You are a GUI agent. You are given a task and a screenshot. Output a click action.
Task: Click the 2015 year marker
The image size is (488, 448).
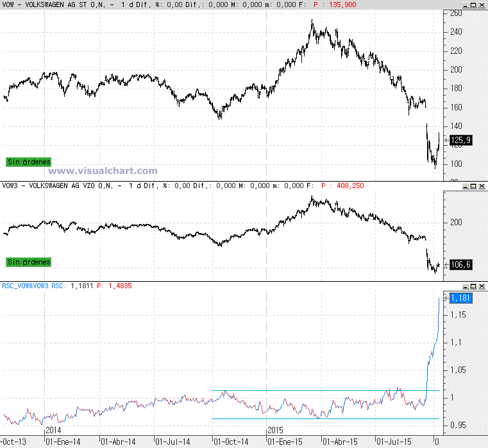point(276,431)
